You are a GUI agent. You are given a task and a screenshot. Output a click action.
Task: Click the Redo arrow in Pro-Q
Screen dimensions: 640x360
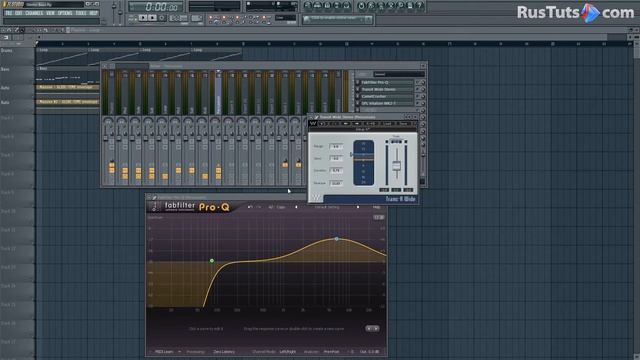(x=259, y=207)
